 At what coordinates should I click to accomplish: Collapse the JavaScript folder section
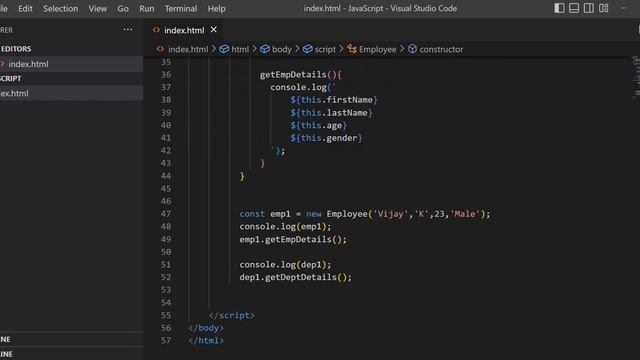[x=71, y=78]
